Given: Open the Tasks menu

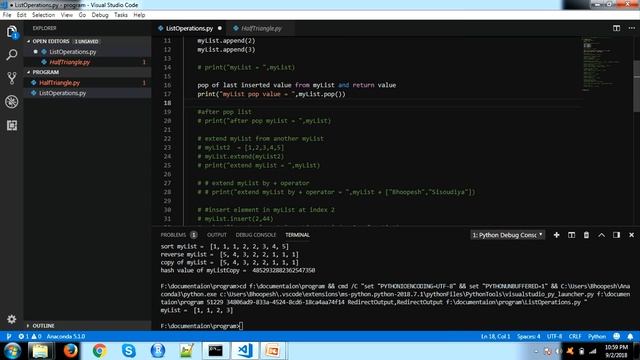Looking at the screenshot, I should pos(120,15).
